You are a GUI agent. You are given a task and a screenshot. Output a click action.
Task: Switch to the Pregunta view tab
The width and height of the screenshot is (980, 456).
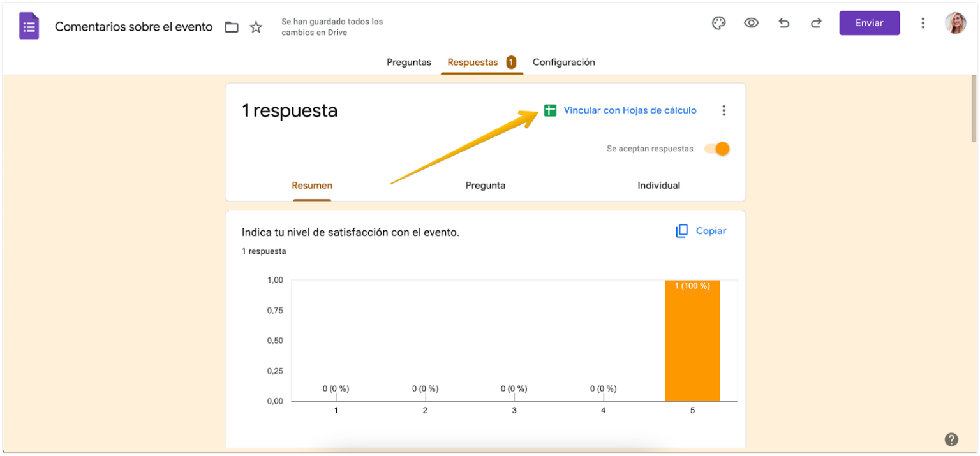click(x=486, y=185)
